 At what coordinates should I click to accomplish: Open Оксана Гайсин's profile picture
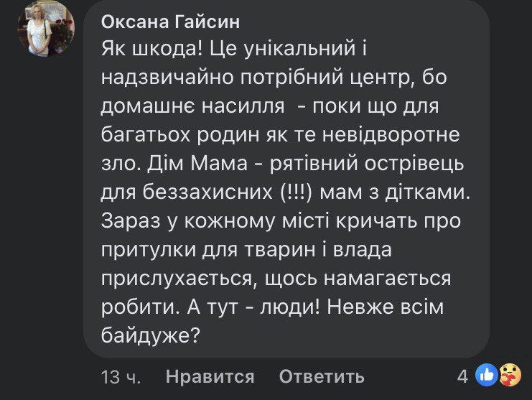pyautogui.click(x=47, y=29)
